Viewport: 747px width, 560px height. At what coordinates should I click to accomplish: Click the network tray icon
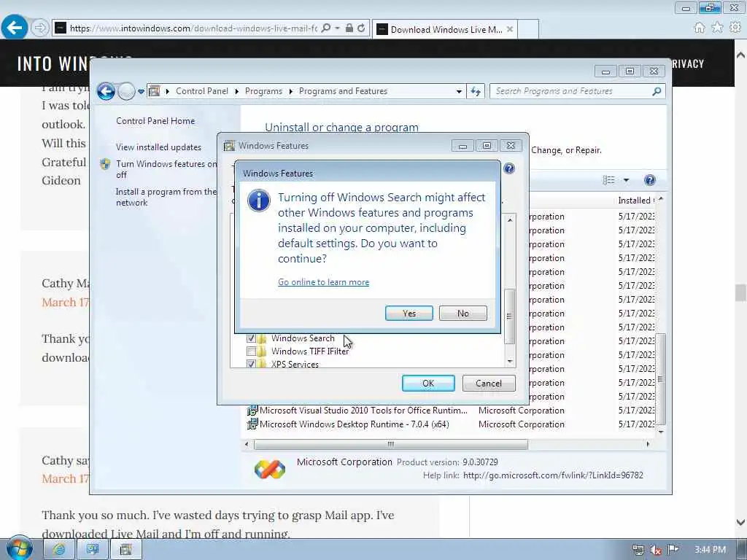click(638, 550)
